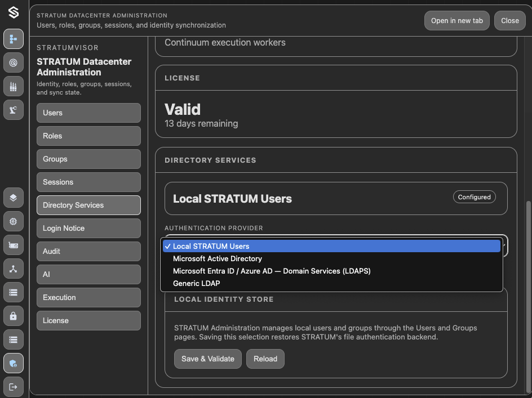Open the GPU card sidebar icon
Viewport: 532px width, 398px height.
[x=14, y=245]
